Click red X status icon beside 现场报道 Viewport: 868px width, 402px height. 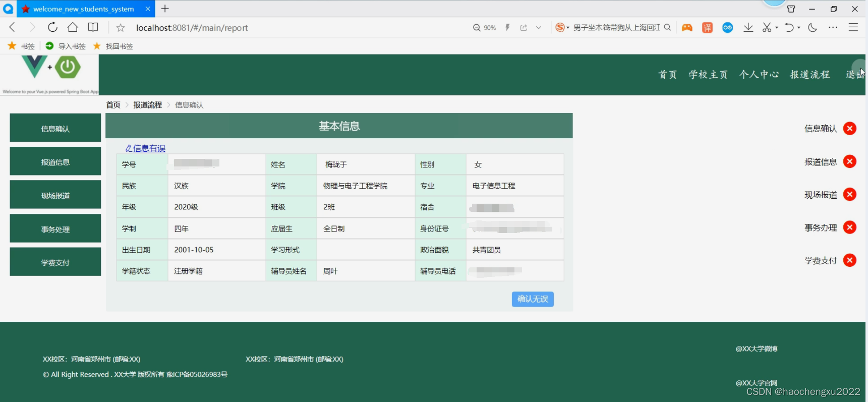850,195
